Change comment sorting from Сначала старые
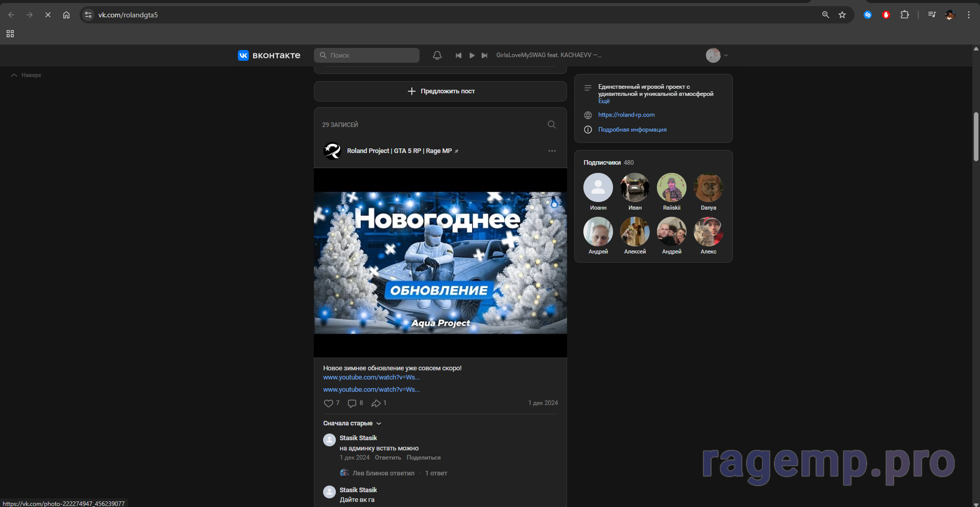980x507 pixels. click(352, 423)
